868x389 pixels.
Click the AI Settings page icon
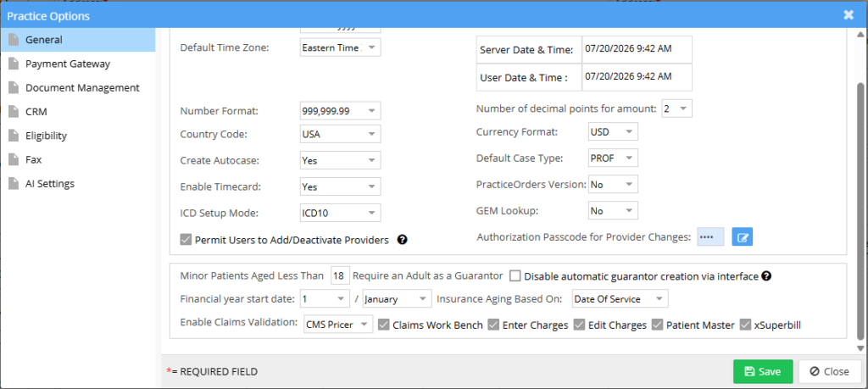click(x=14, y=183)
